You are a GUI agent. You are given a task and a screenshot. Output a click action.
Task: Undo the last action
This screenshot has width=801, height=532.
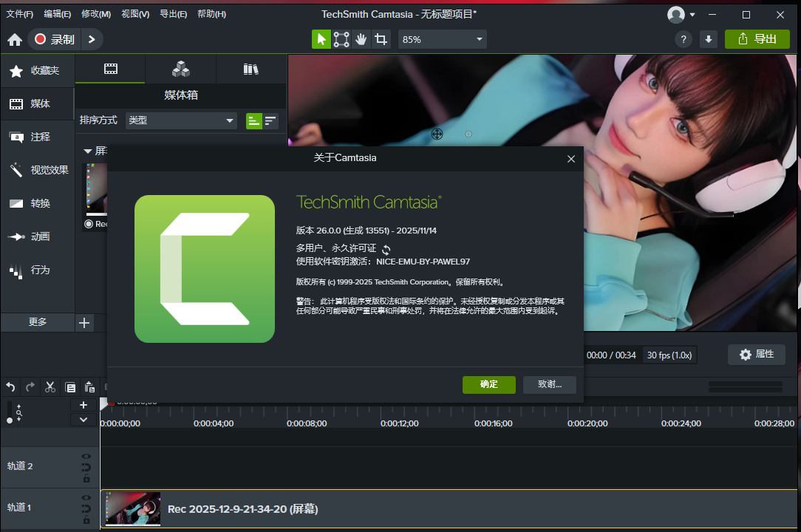10,387
